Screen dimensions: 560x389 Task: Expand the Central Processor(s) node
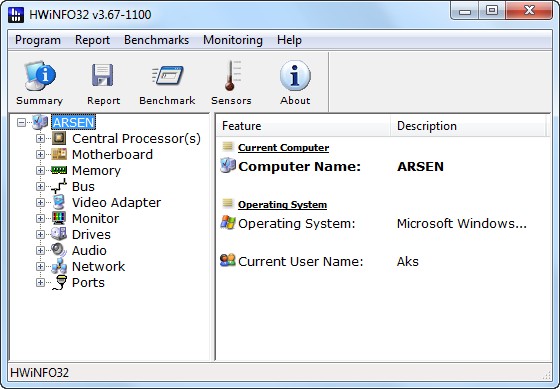point(40,139)
